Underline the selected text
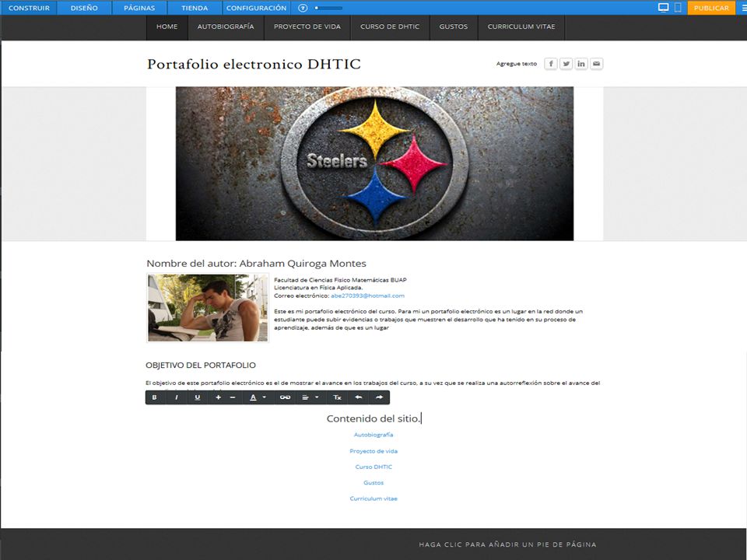The width and height of the screenshot is (747, 560). [x=197, y=397]
